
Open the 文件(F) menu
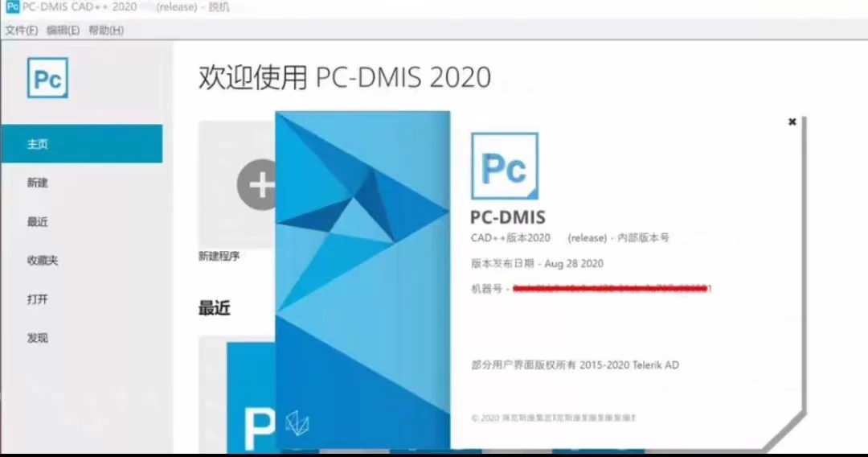[22, 31]
